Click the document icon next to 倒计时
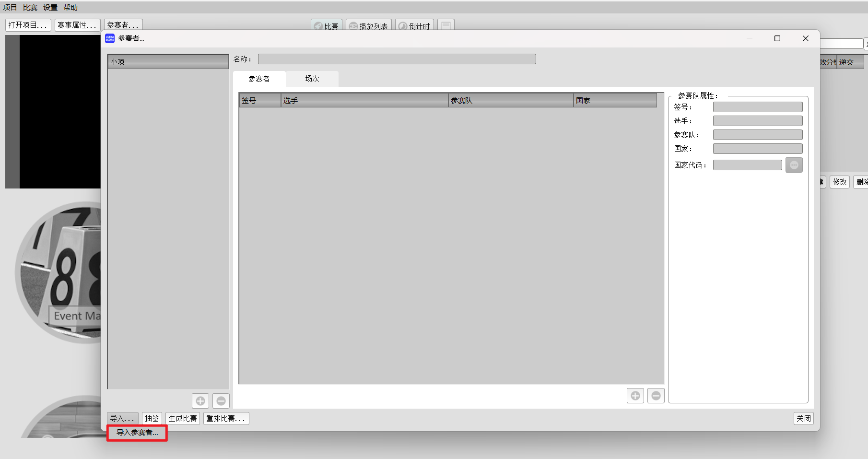This screenshot has width=868, height=459. (445, 26)
